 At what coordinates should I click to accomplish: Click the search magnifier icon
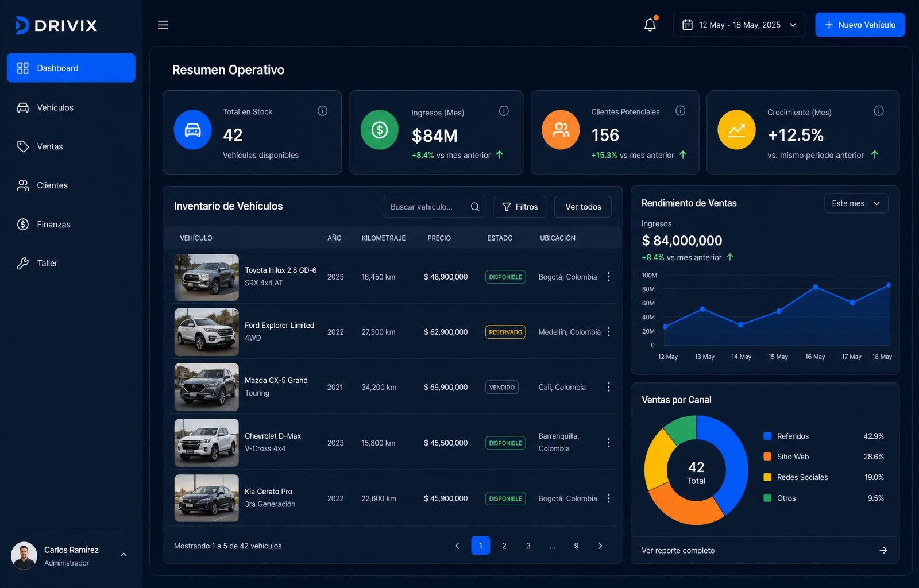point(475,207)
